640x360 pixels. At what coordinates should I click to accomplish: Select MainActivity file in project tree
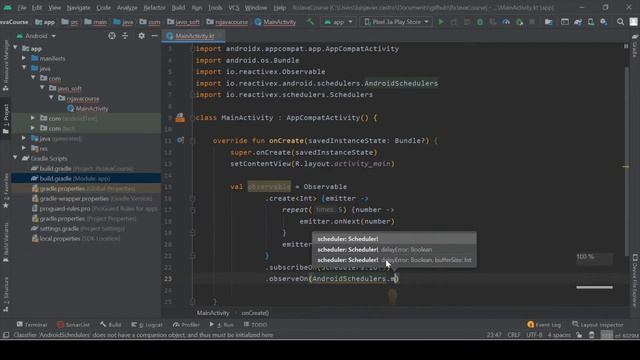(x=88, y=109)
